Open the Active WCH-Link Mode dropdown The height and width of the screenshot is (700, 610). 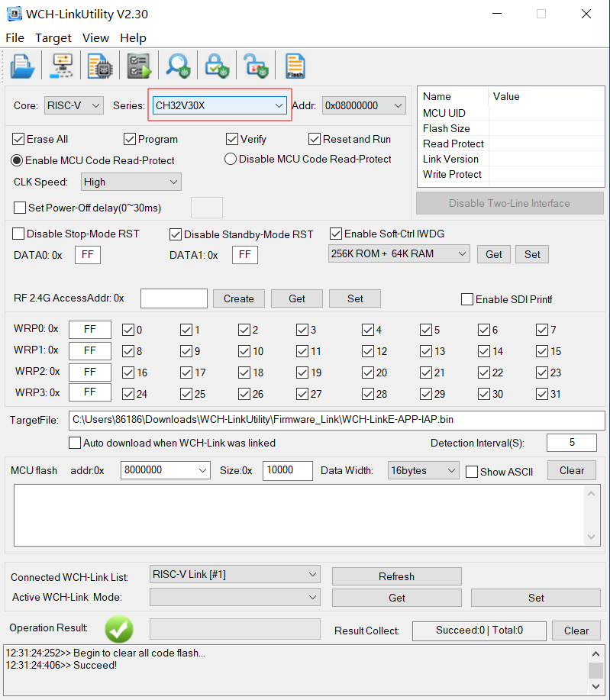pos(235,597)
